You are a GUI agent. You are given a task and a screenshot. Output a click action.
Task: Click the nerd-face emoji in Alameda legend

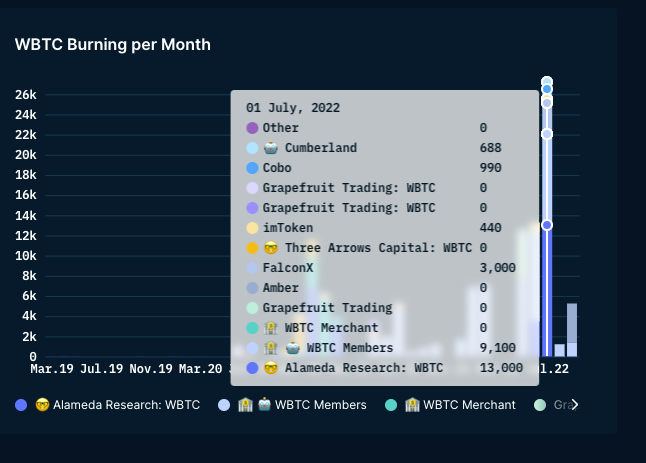[x=42, y=405]
